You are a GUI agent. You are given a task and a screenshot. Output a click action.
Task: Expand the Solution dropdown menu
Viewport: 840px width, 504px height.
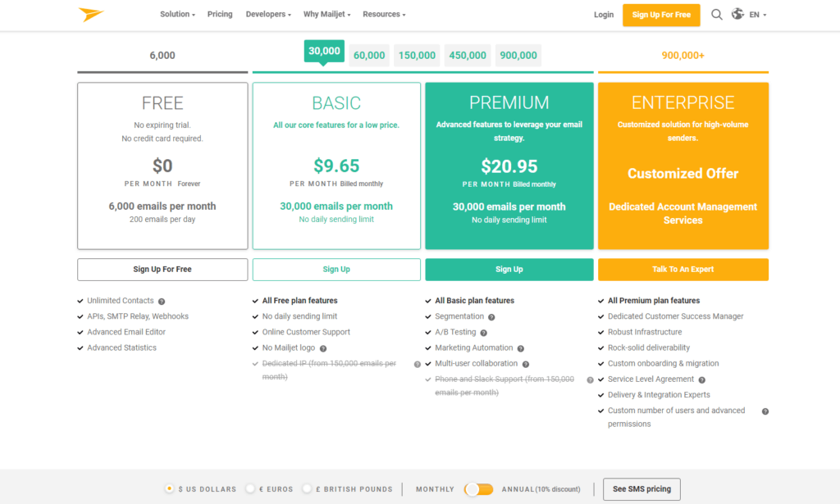pyautogui.click(x=177, y=15)
